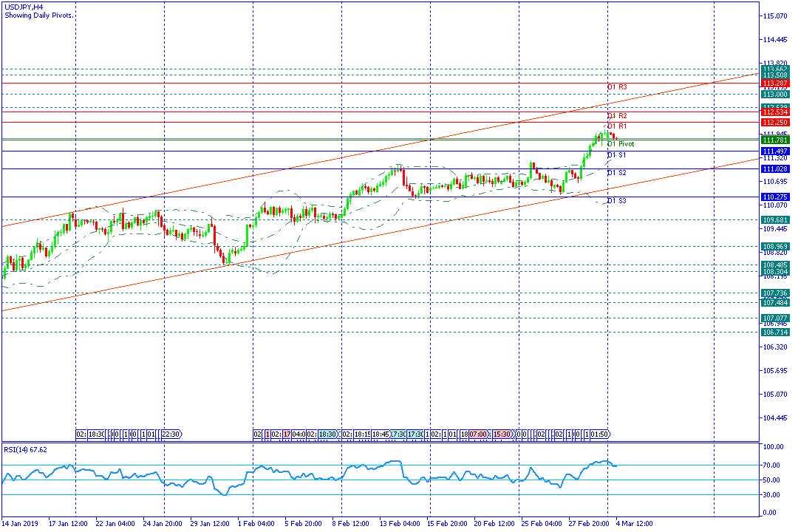Select the D1 S2 support label
The height and width of the screenshot is (532, 798).
[x=617, y=173]
